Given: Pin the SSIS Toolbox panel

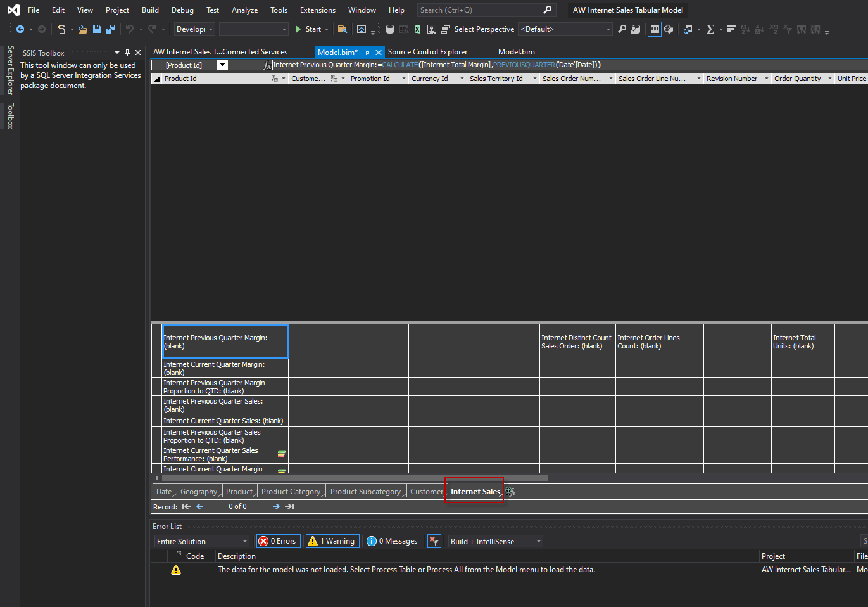Looking at the screenshot, I should [x=127, y=53].
